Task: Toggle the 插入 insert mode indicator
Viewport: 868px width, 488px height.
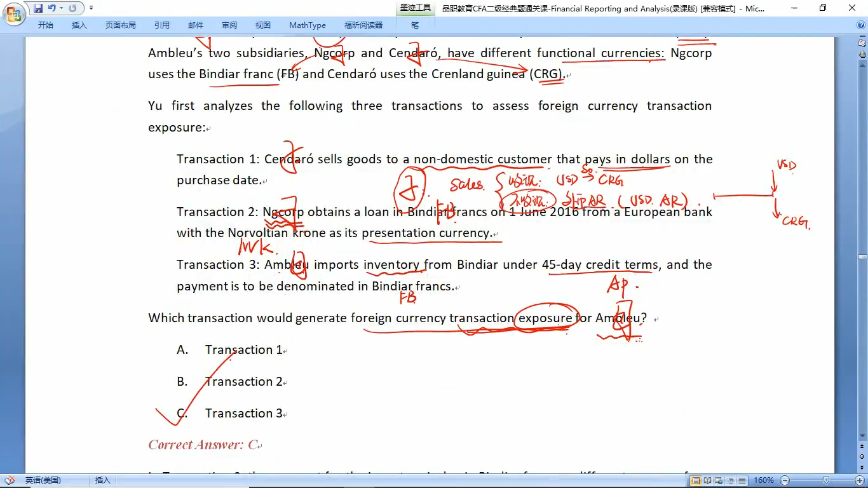Action: pos(102,480)
